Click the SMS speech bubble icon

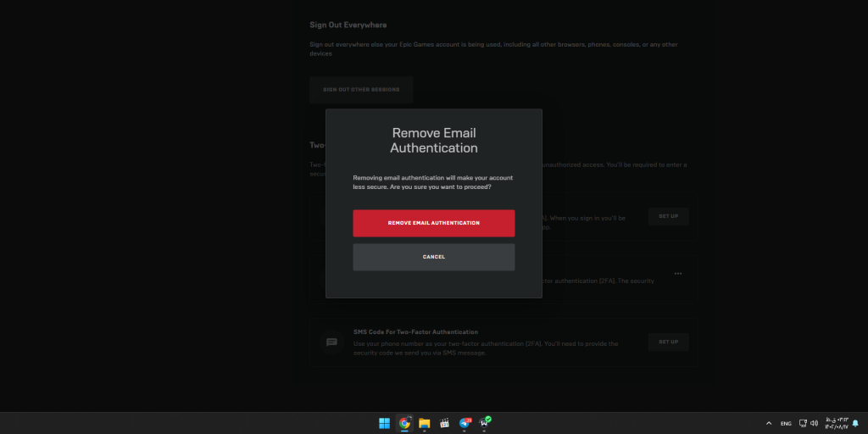pos(331,342)
